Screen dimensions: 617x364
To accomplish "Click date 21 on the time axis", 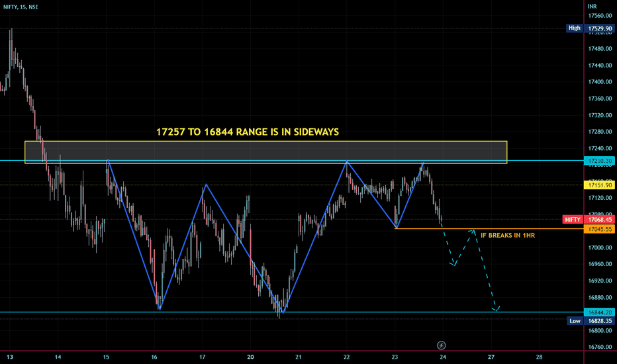I will pos(299,357).
